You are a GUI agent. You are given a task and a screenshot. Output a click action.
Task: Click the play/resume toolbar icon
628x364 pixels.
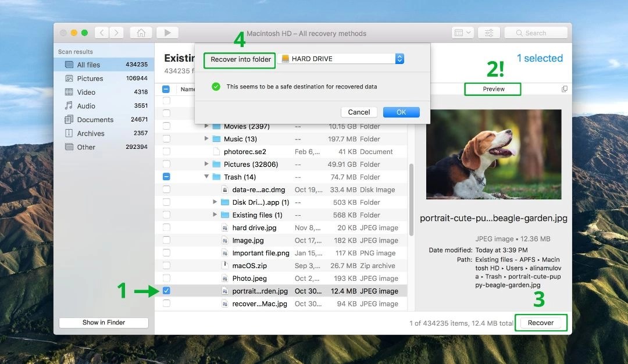coord(167,33)
